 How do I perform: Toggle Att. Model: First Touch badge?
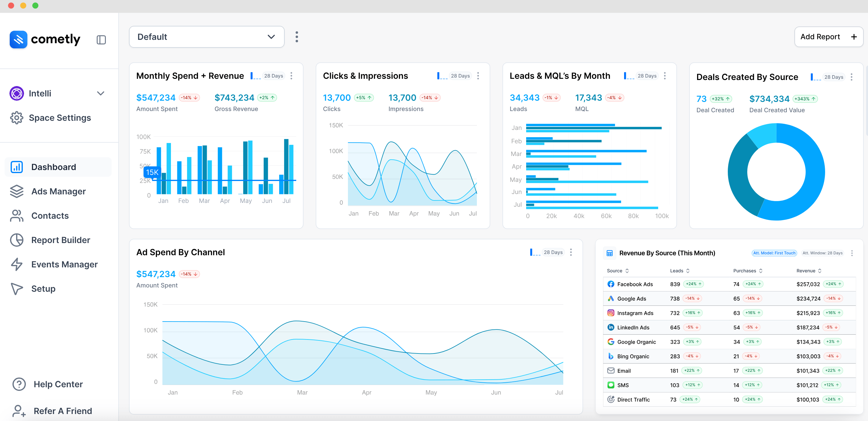[774, 253]
